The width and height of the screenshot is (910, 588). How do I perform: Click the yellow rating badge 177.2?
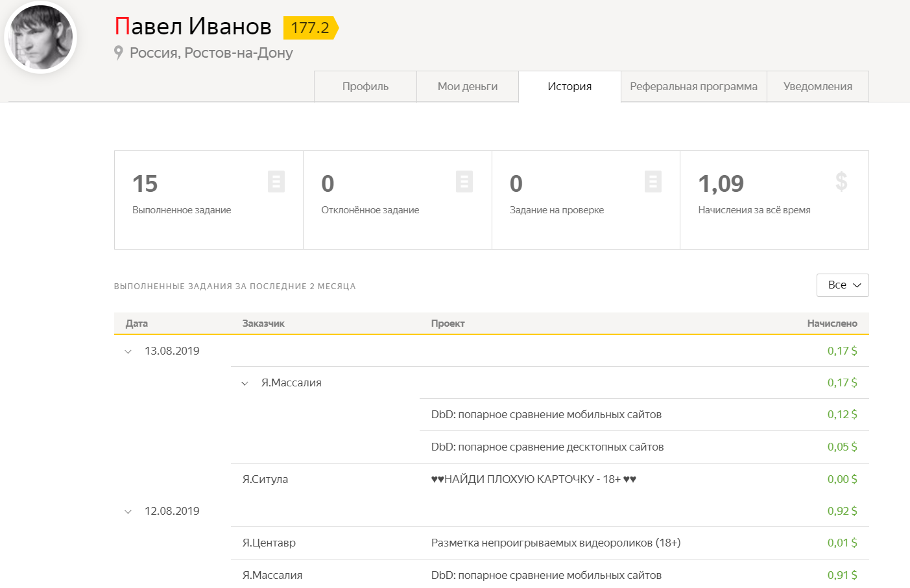[x=311, y=28]
